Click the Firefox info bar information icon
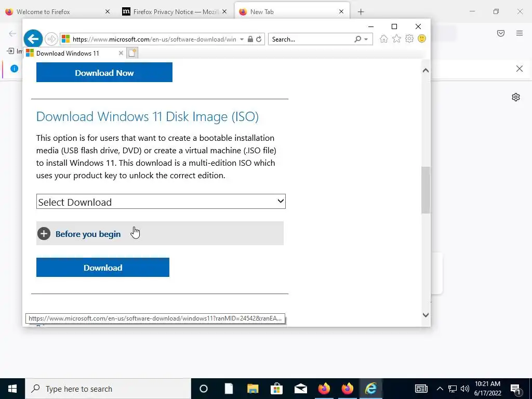Viewport: 532px width, 399px height. tap(14, 69)
